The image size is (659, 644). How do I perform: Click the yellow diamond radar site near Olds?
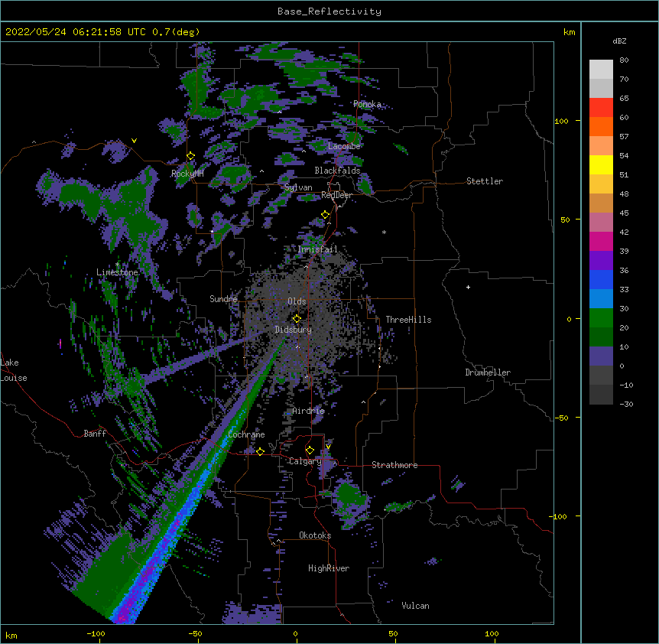pos(297,319)
